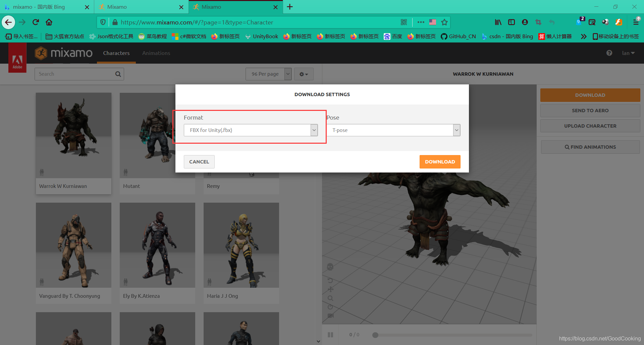The image size is (644, 345).
Task: Switch to second Mixamo browser tab
Action: (141, 7)
